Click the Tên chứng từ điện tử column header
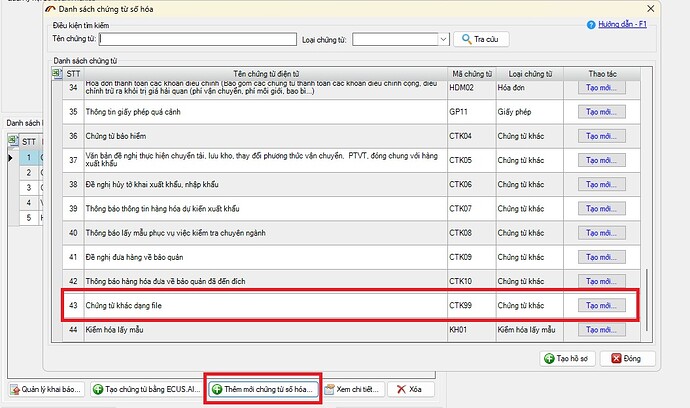Image resolution: width=690 pixels, height=408 pixels. point(266,74)
